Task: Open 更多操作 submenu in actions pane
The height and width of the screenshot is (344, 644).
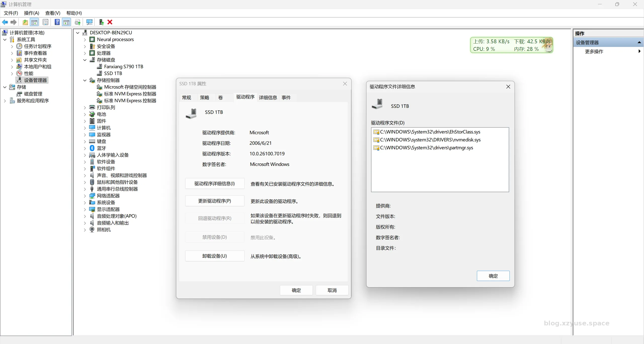Action: click(594, 52)
